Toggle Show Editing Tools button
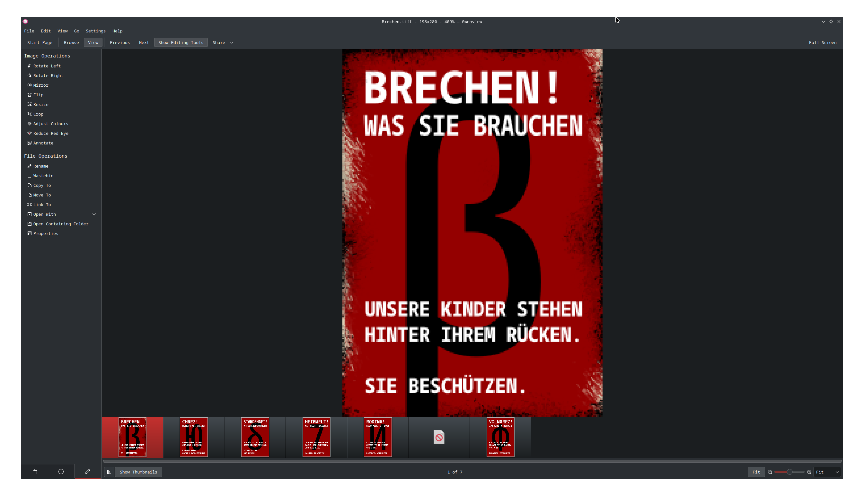Screen dimensions: 864x504 click(x=181, y=42)
